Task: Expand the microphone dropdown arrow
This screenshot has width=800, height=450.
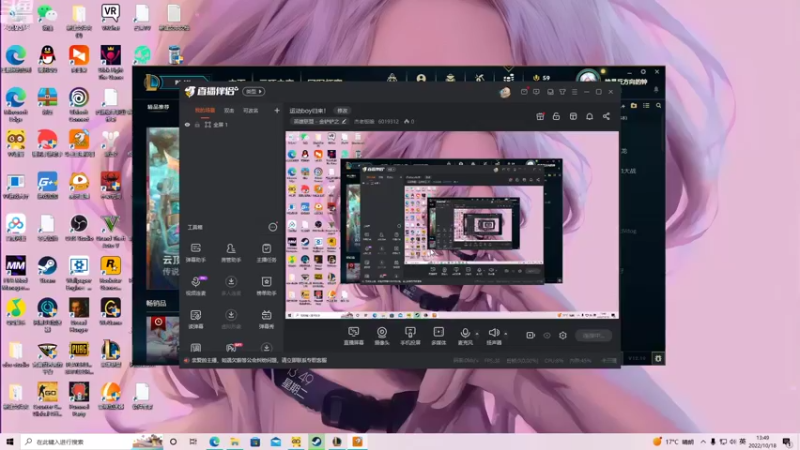Action: coord(477,334)
